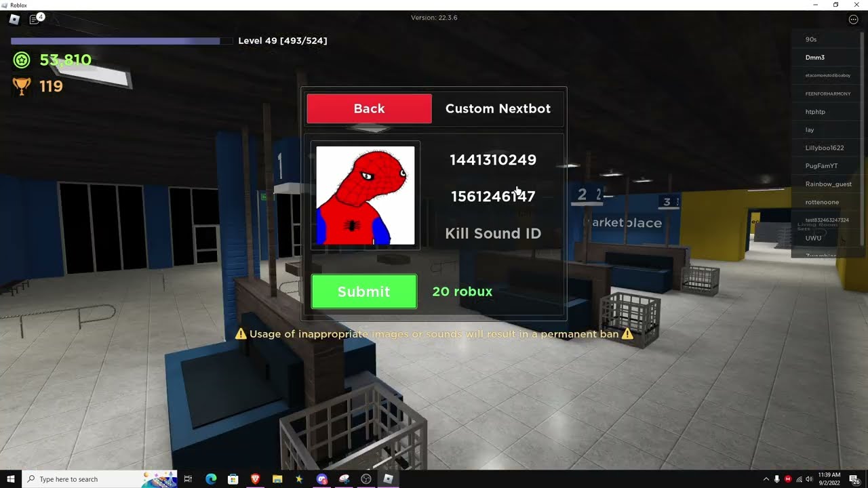Click the Type here to search box
The width and height of the screenshot is (868, 488).
tap(100, 479)
